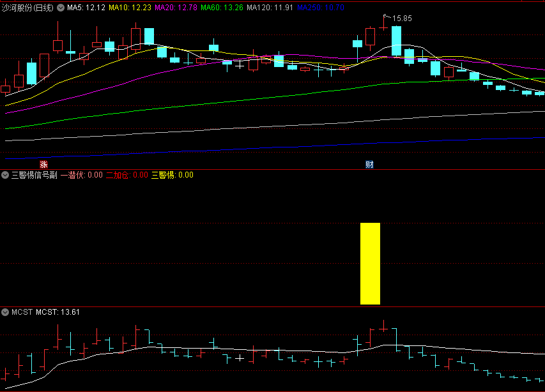This screenshot has height=392, width=545.
Task: Click the yellow warning signal bar
Action: [x=370, y=264]
